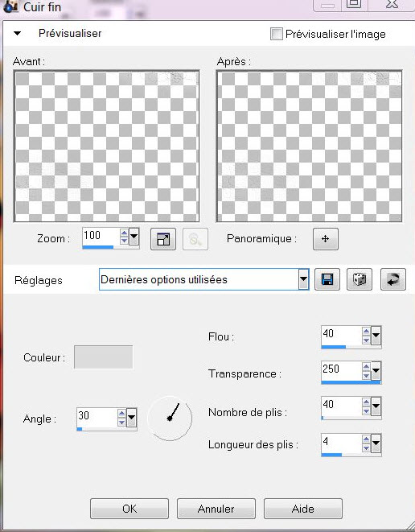The image size is (415, 532).
Task: Click the randomize parameters dice icon
Action: (x=360, y=279)
